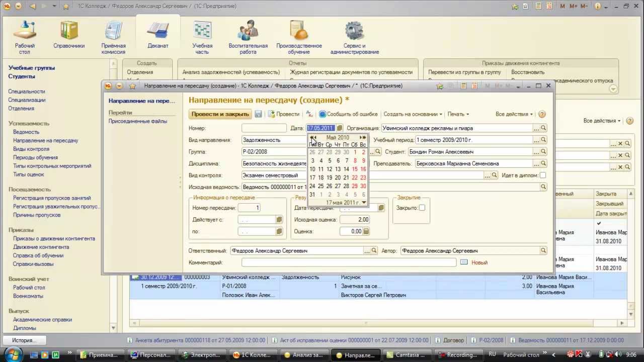Click into the Комментарий text field
Image resolution: width=644 pixels, height=362 pixels.
coord(348,262)
